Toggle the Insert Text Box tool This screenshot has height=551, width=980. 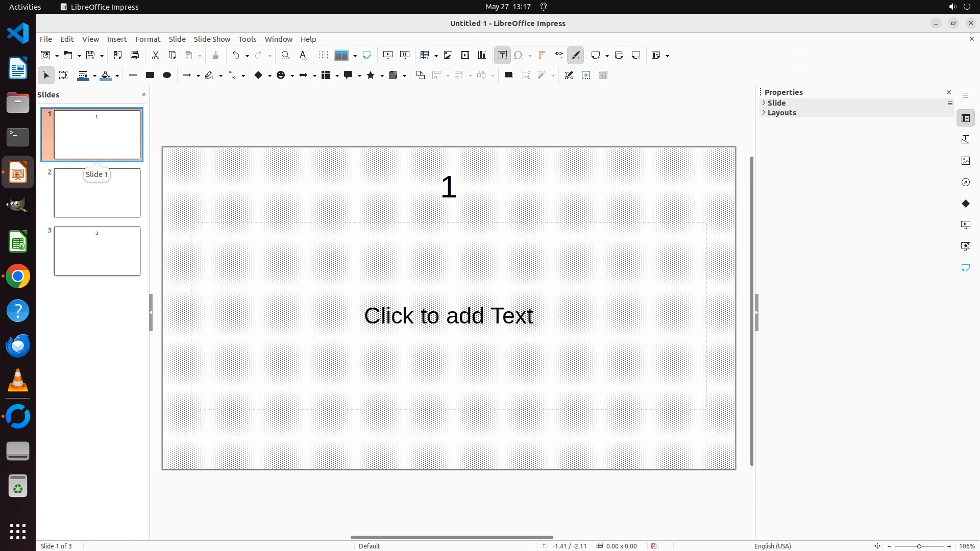(x=502, y=55)
